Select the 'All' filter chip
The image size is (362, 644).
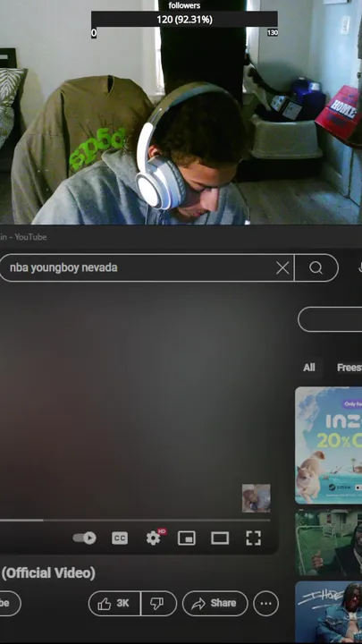coord(309,368)
